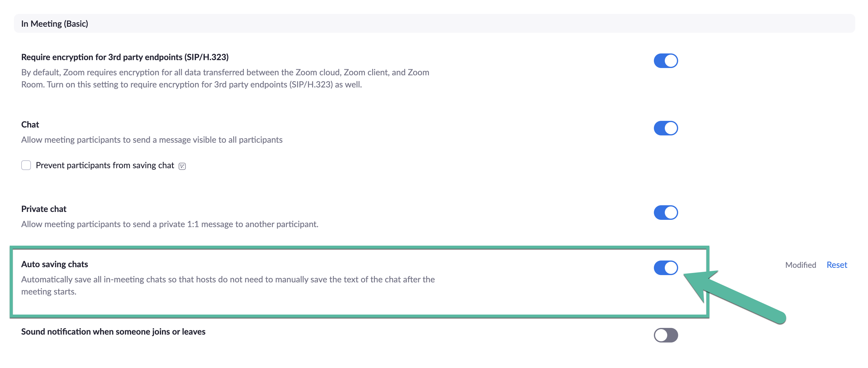Click the Prevent participants from saving chat label
This screenshot has height=368, width=868.
point(105,165)
